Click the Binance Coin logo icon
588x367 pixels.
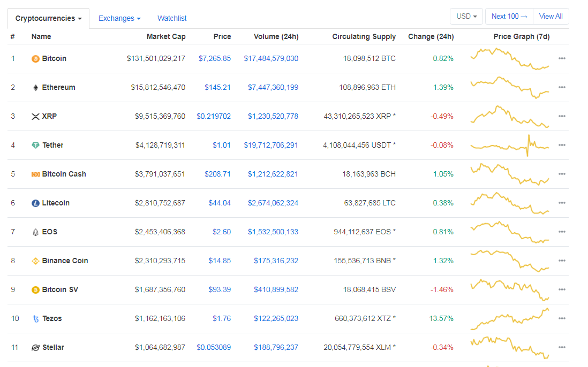[35, 261]
